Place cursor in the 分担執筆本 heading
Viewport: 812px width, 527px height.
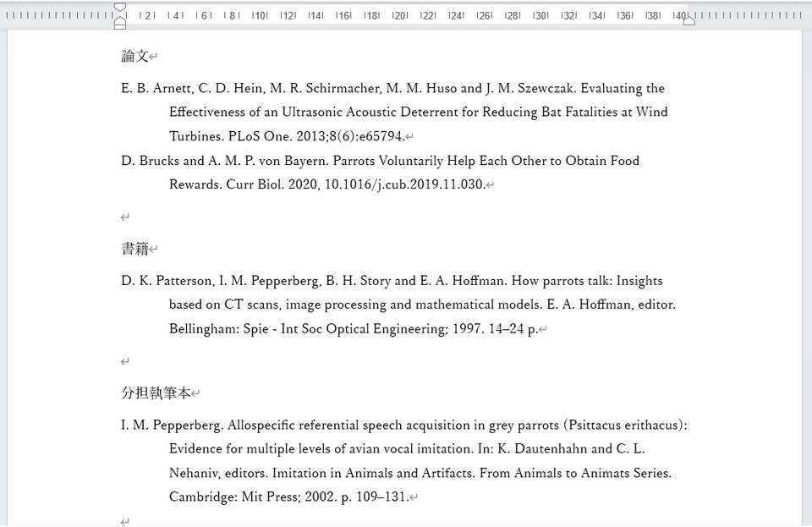(156, 393)
